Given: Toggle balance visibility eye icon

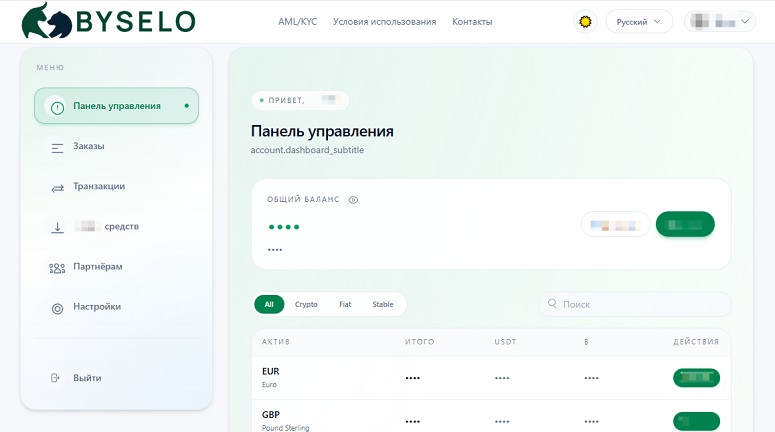Looking at the screenshot, I should pyautogui.click(x=353, y=200).
